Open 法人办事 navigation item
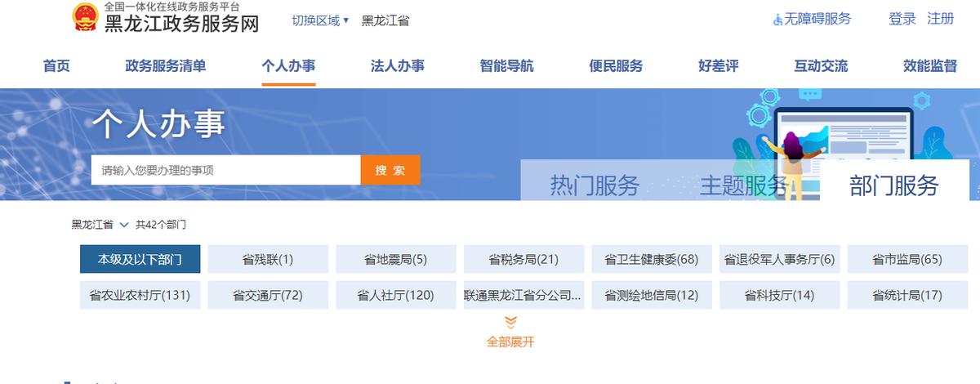This screenshot has width=980, height=384. pos(398,66)
